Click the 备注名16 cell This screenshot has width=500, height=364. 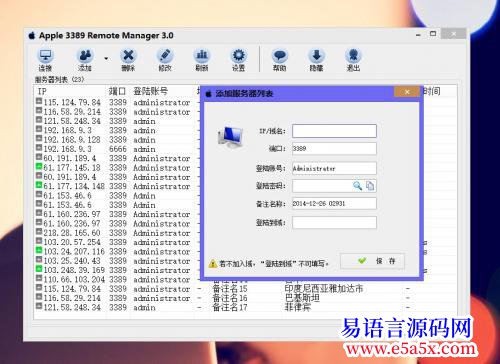230,298
